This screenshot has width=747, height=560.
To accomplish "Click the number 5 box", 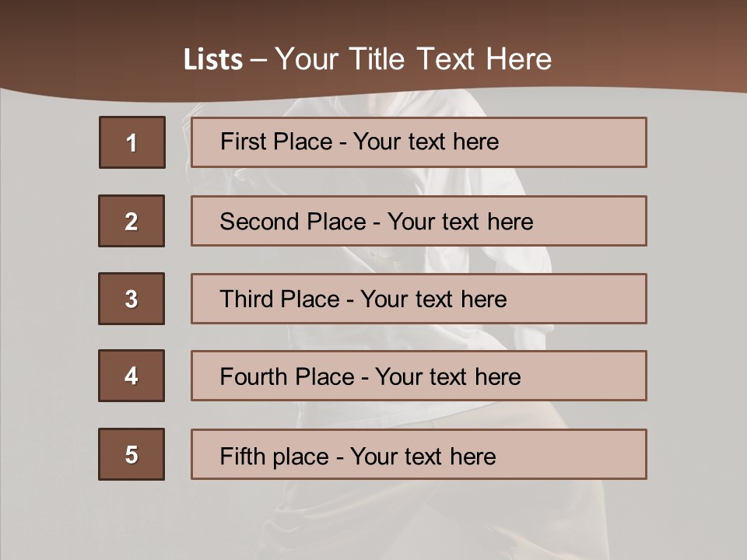I will pos(132,454).
